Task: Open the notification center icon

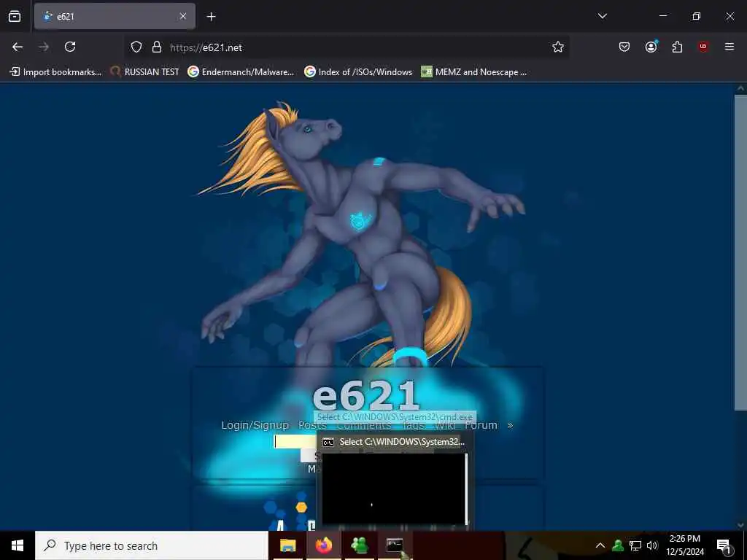Action: (x=724, y=545)
